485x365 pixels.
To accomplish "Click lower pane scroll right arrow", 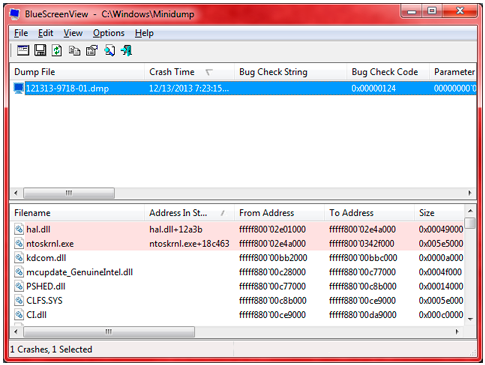I will click(457, 332).
